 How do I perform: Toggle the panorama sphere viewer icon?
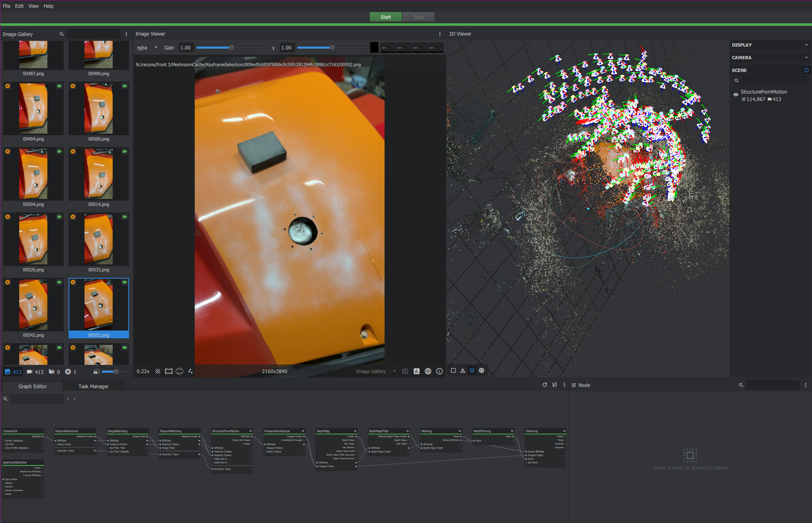coord(179,371)
